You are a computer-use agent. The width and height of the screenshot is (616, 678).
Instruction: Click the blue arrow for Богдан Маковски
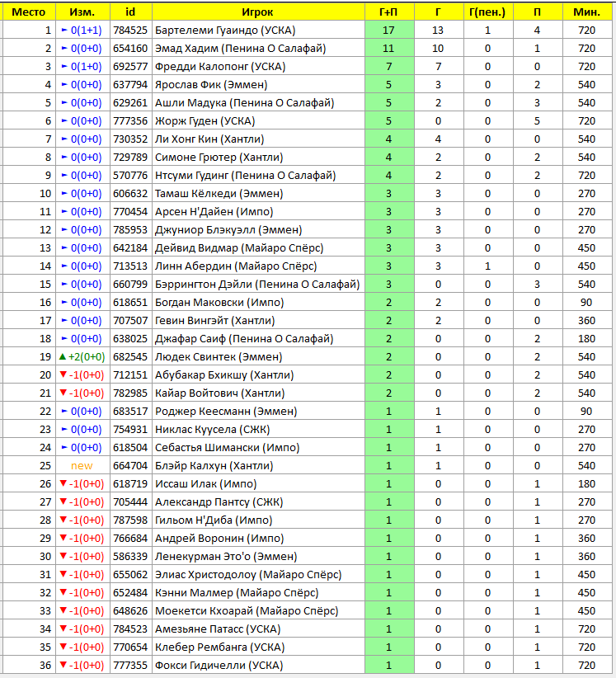point(64,302)
